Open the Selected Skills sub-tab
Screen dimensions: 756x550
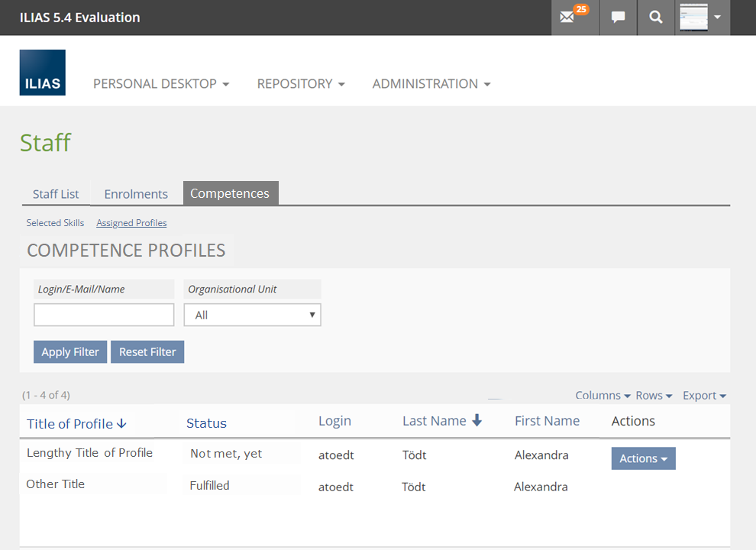pyautogui.click(x=55, y=223)
